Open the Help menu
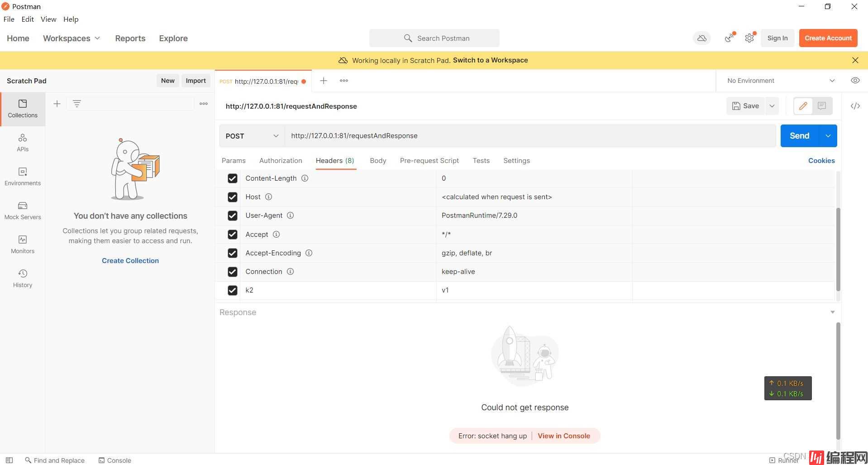This screenshot has height=465, width=868. [71, 19]
